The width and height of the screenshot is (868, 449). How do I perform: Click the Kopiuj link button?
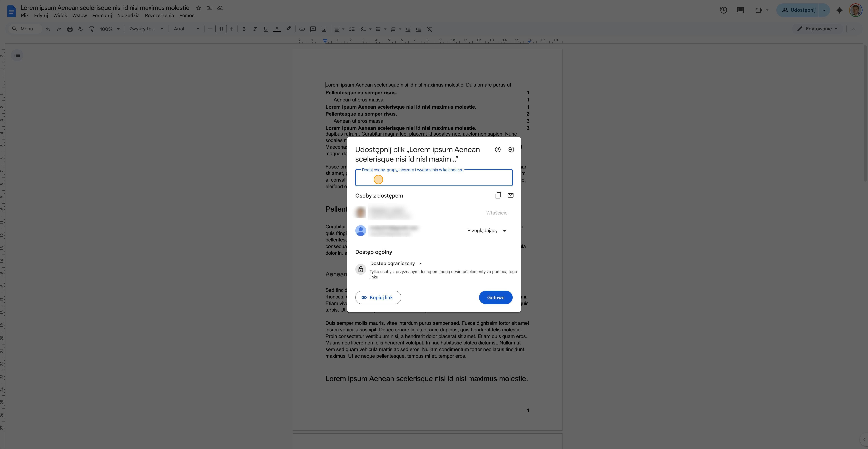pos(378,297)
